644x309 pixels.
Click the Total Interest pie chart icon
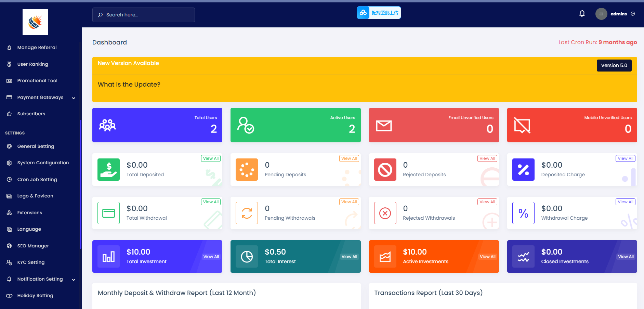point(247,256)
